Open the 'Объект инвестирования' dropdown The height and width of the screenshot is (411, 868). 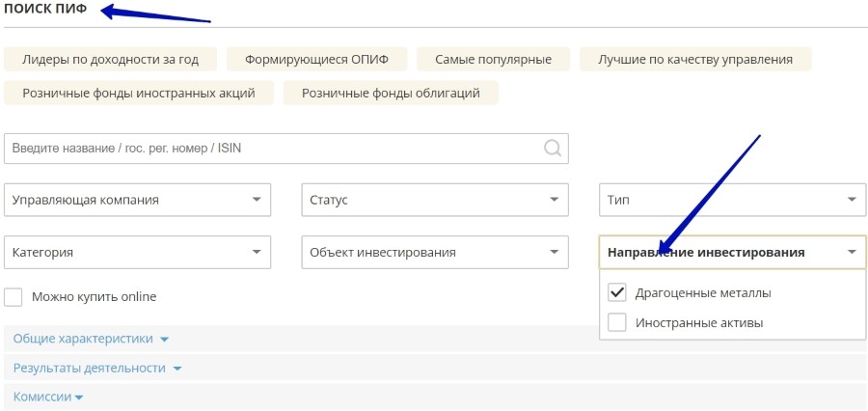pos(434,252)
